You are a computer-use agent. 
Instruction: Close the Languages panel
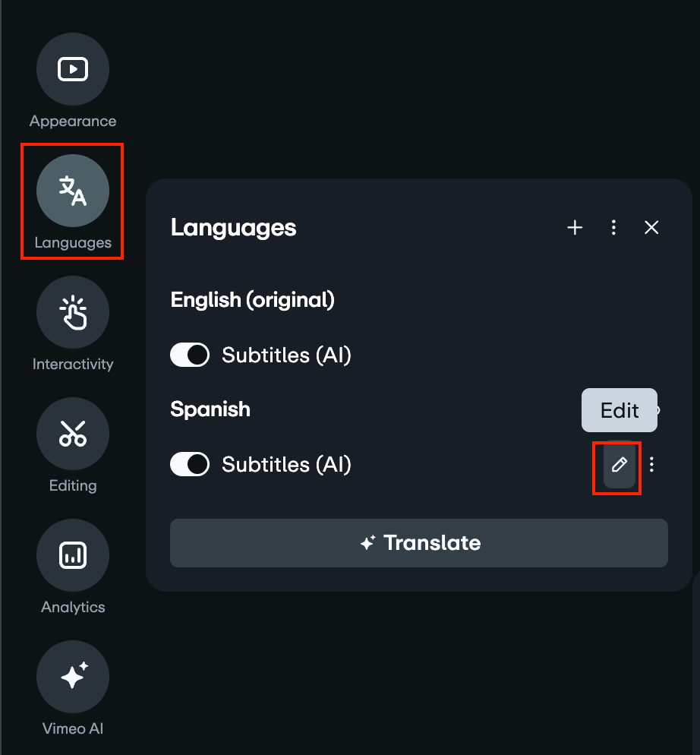coord(651,227)
